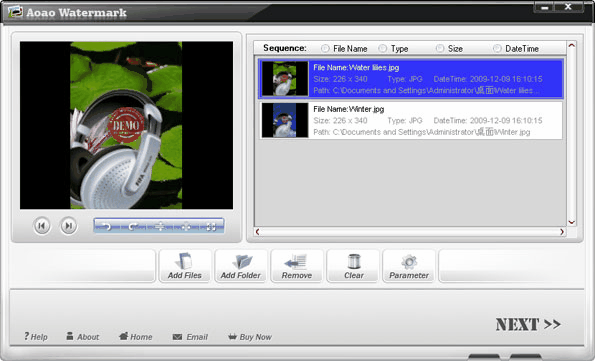
Task: Rotate the preview clockwise
Action: [133, 227]
